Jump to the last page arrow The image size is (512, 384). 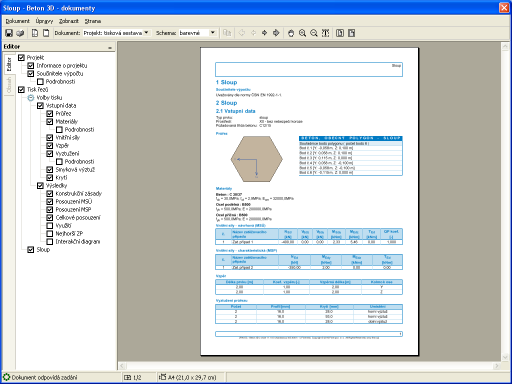(x=276, y=33)
